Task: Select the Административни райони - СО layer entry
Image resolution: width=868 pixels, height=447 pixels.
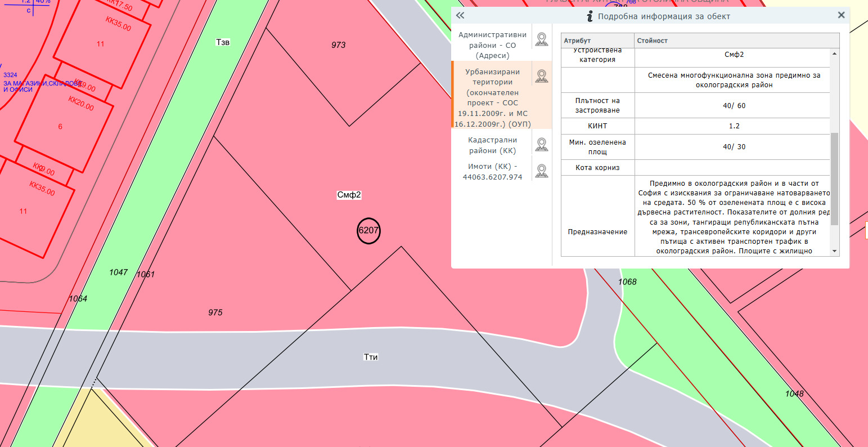Action: (x=492, y=45)
